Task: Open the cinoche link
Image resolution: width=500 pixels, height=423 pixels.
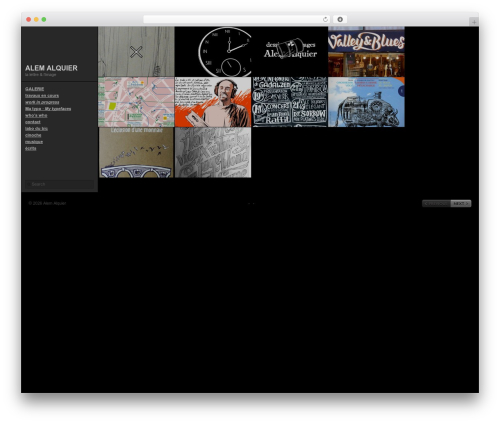Action: 33,135
